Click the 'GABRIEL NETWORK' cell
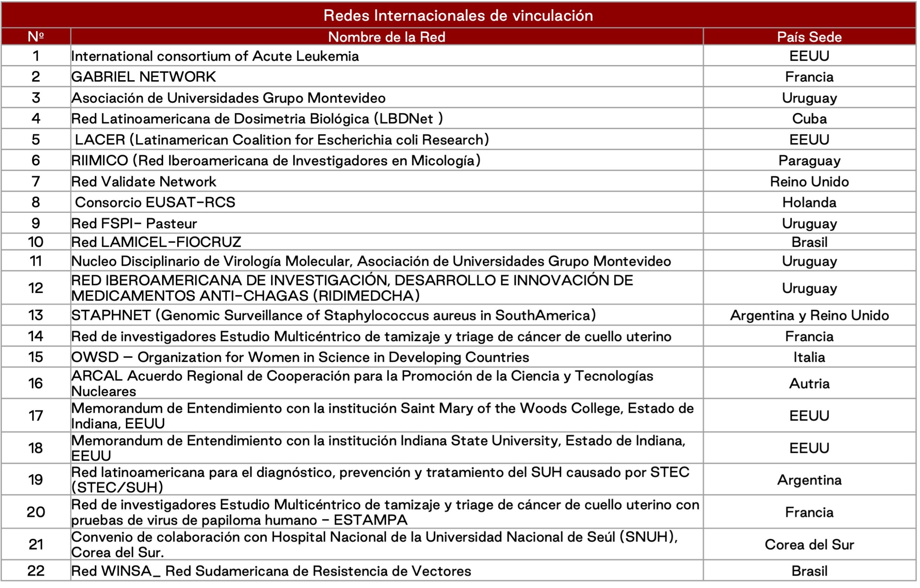 point(144,77)
